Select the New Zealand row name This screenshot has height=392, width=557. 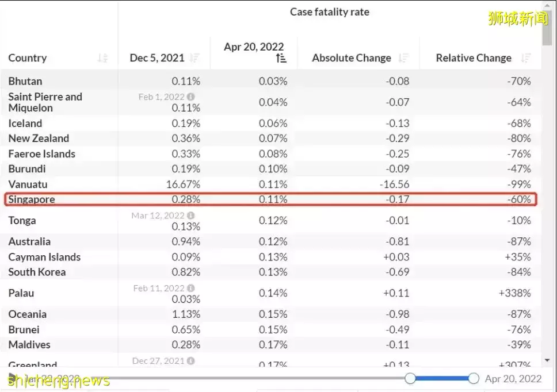coord(39,139)
